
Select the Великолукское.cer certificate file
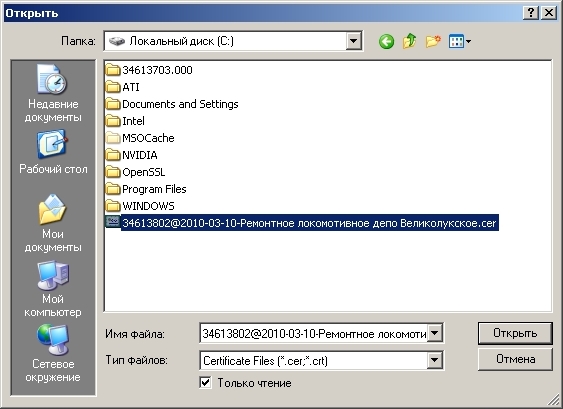302,223
